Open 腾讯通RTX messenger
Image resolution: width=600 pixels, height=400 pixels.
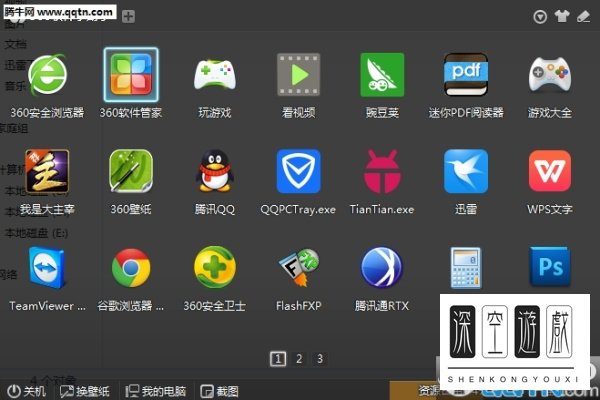click(x=382, y=267)
